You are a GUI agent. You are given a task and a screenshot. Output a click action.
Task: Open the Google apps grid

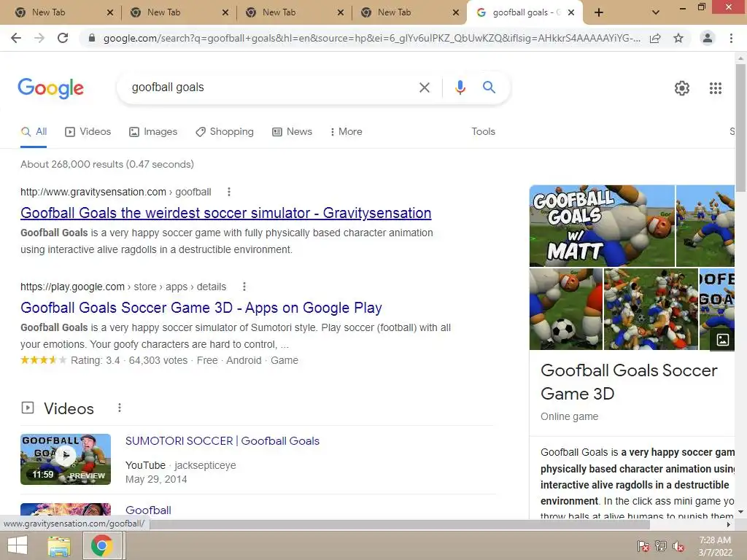click(716, 88)
